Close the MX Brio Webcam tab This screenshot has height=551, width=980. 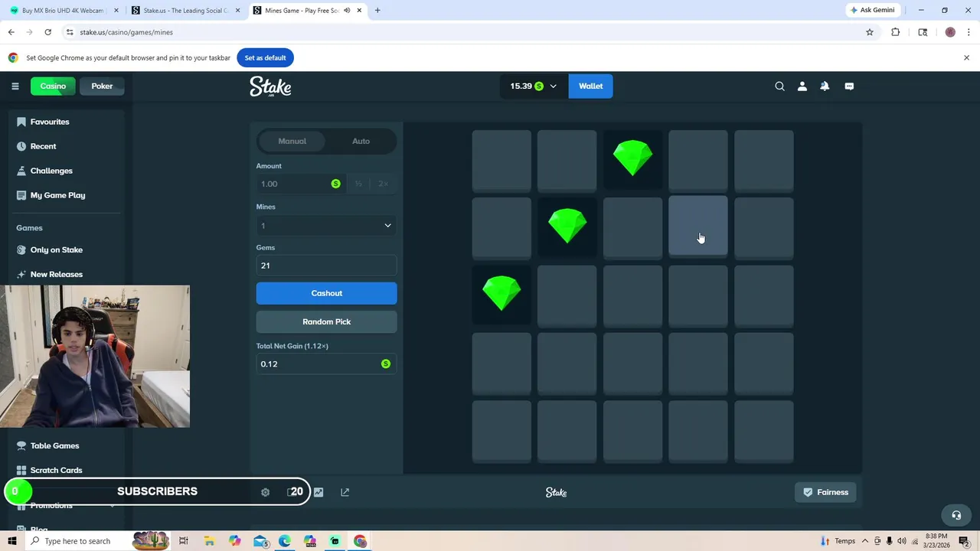116,11
